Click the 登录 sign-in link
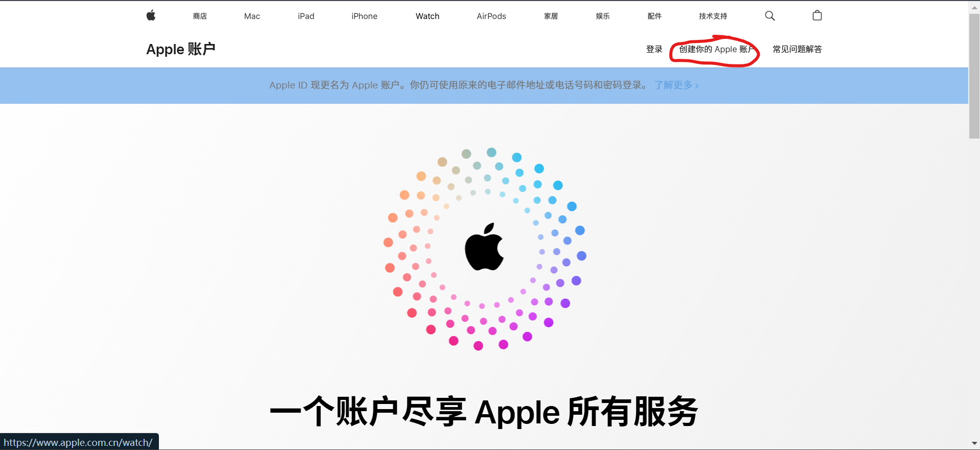This screenshot has width=980, height=450. tap(654, 49)
